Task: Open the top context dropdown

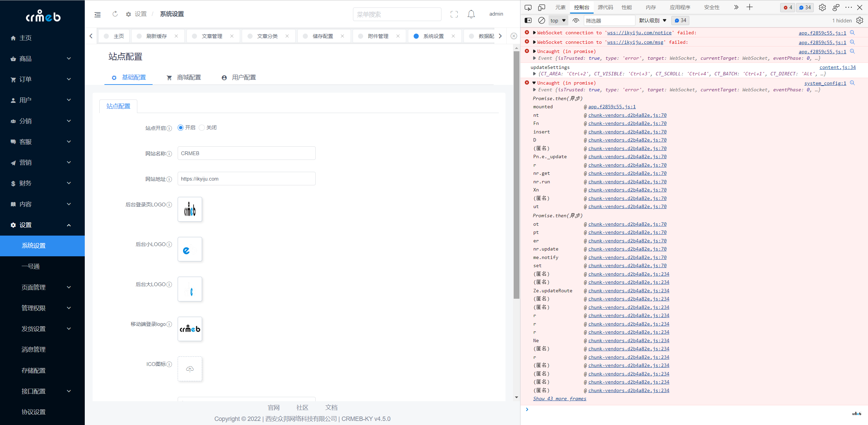Action: click(x=558, y=20)
